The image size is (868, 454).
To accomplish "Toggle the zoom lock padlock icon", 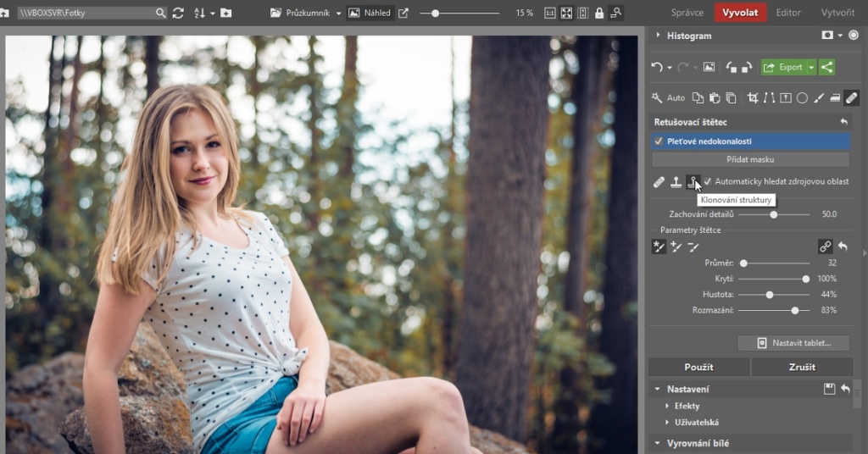I will point(599,13).
